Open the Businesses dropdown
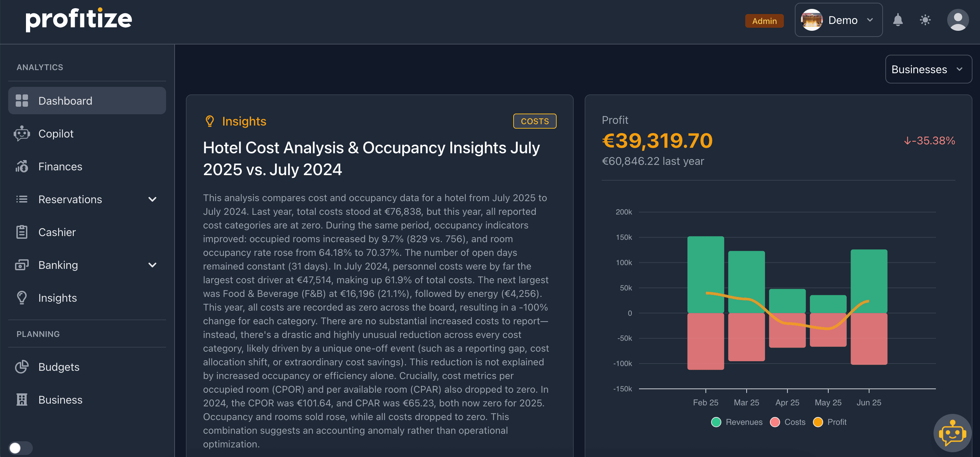 point(928,69)
